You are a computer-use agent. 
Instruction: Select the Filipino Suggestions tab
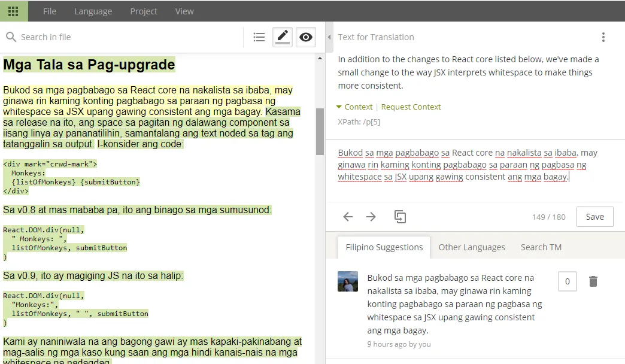[384, 247]
